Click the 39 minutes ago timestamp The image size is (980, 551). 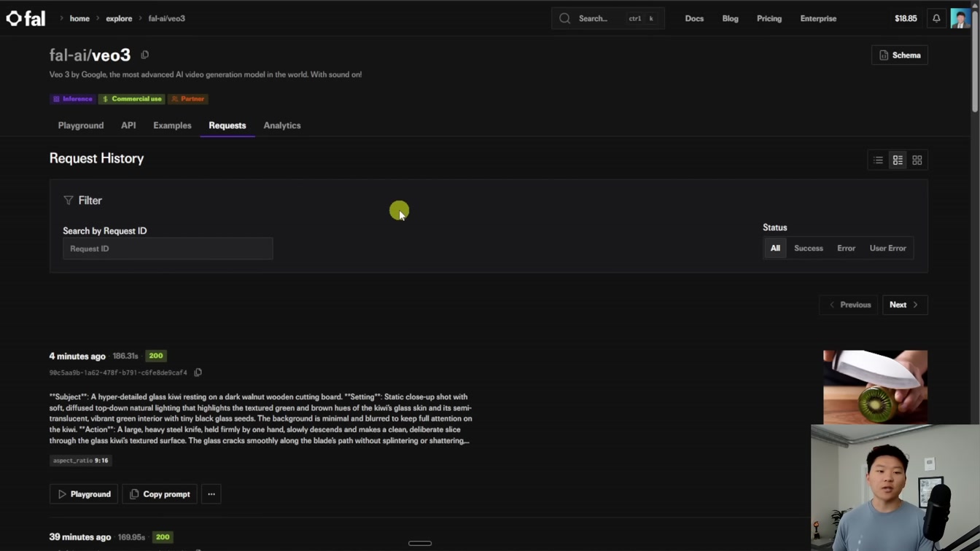pos(80,537)
